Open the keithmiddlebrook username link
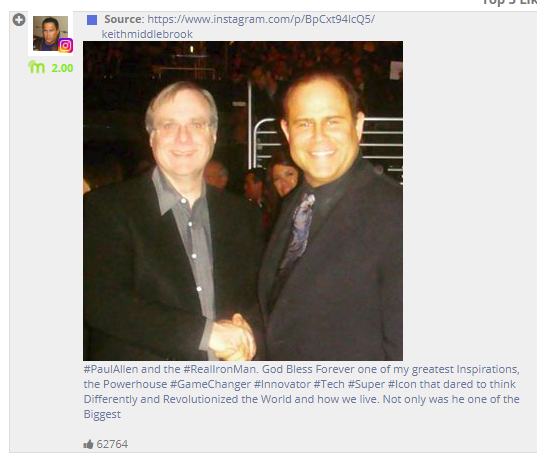537x456 pixels. pyautogui.click(x=147, y=34)
